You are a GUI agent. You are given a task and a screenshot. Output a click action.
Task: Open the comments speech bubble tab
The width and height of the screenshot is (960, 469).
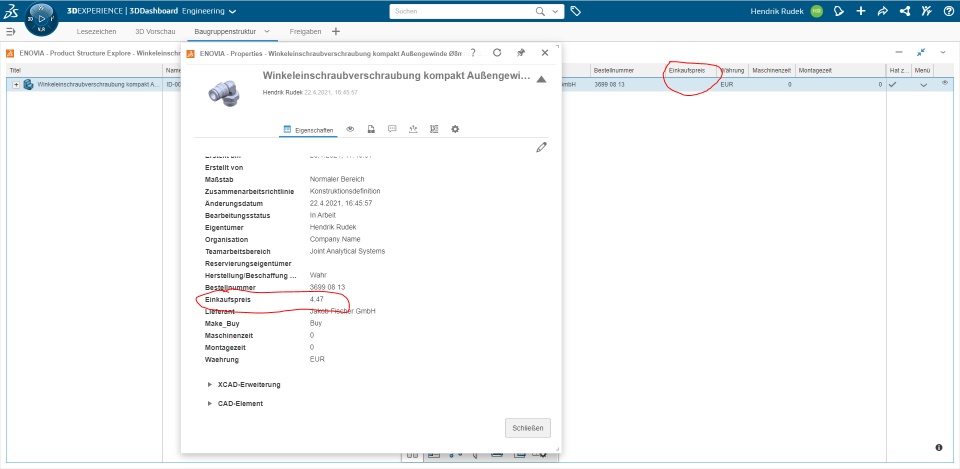pos(392,129)
